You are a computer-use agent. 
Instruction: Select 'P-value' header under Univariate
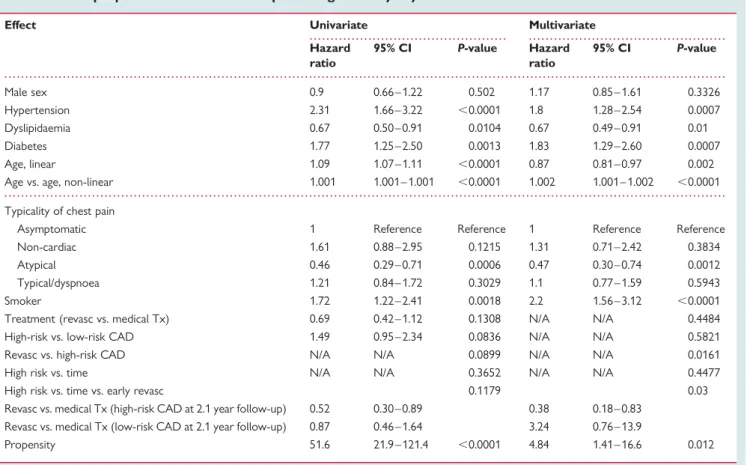[x=477, y=48]
